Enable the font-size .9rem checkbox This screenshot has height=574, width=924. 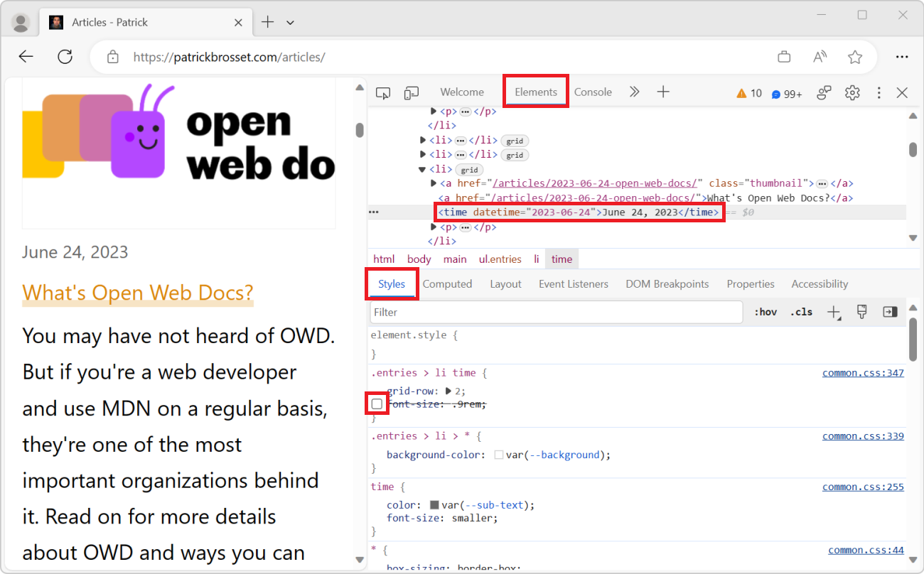(377, 404)
